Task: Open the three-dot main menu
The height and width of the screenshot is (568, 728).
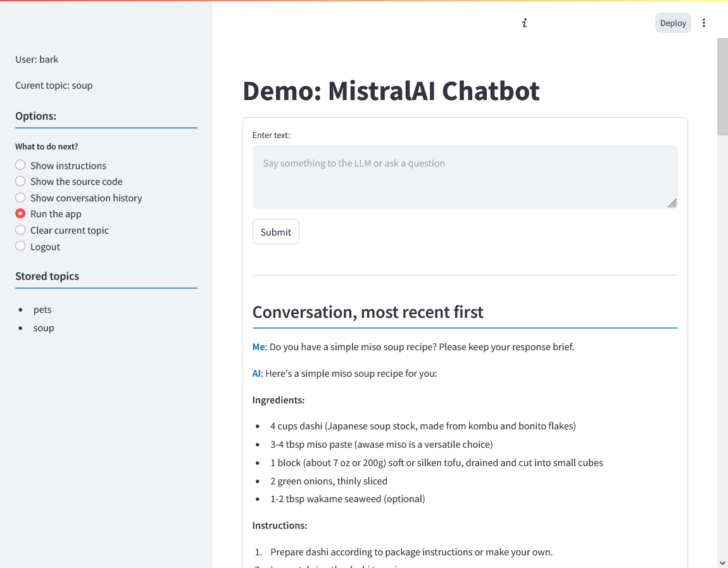Action: (703, 23)
